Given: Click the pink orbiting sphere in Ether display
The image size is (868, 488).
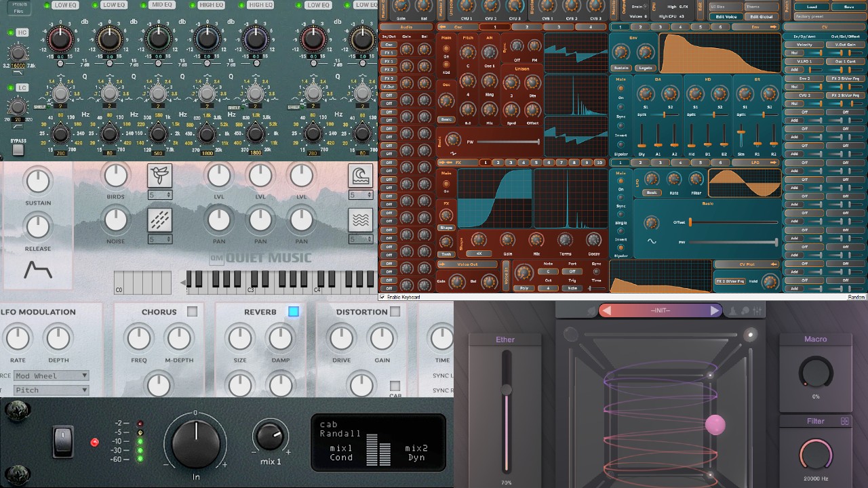Looking at the screenshot, I should click(x=715, y=425).
